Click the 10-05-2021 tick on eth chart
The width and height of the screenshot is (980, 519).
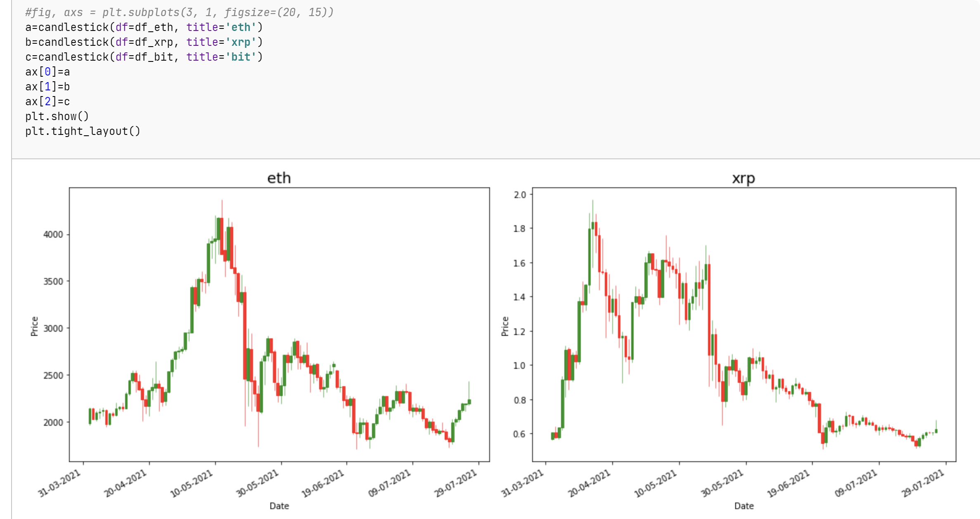pos(192,483)
